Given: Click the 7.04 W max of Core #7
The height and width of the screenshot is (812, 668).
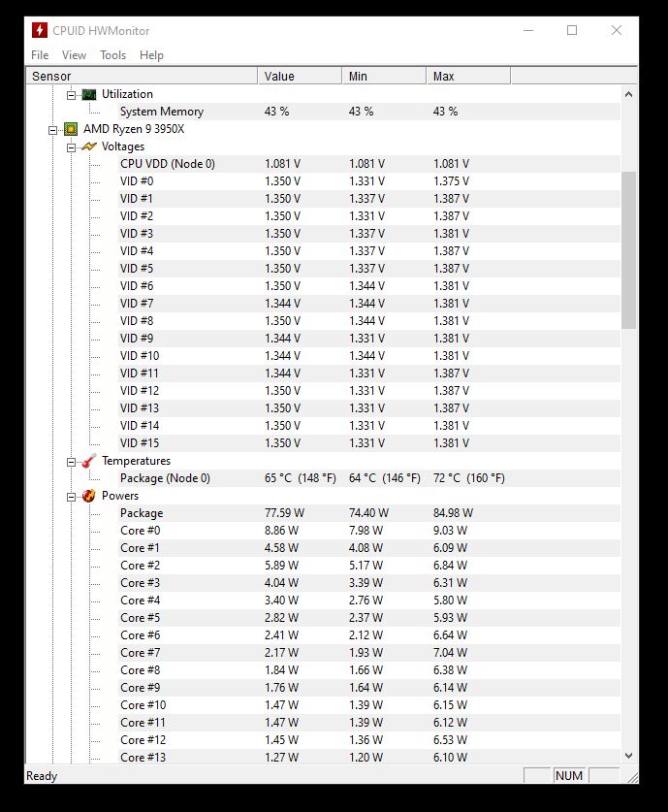Looking at the screenshot, I should point(450,653).
